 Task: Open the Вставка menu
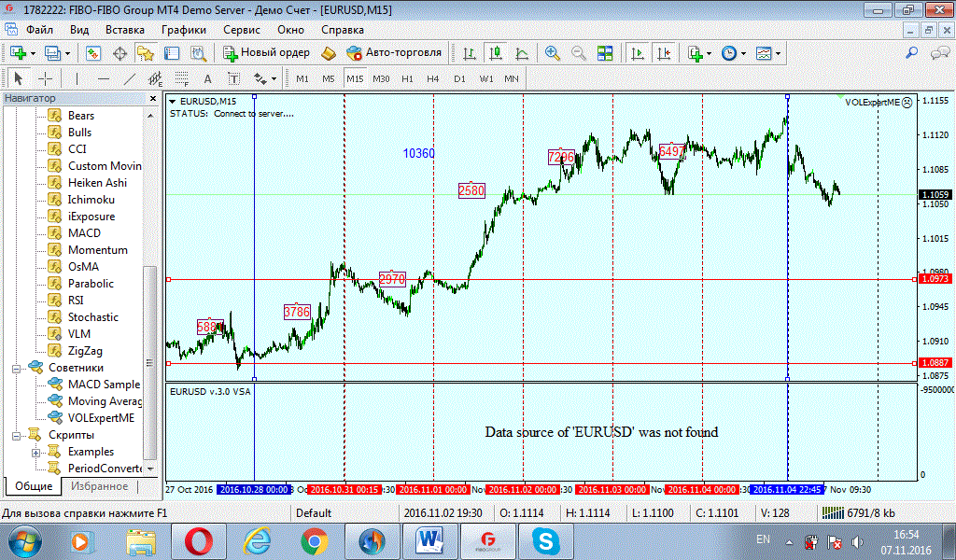(x=125, y=30)
